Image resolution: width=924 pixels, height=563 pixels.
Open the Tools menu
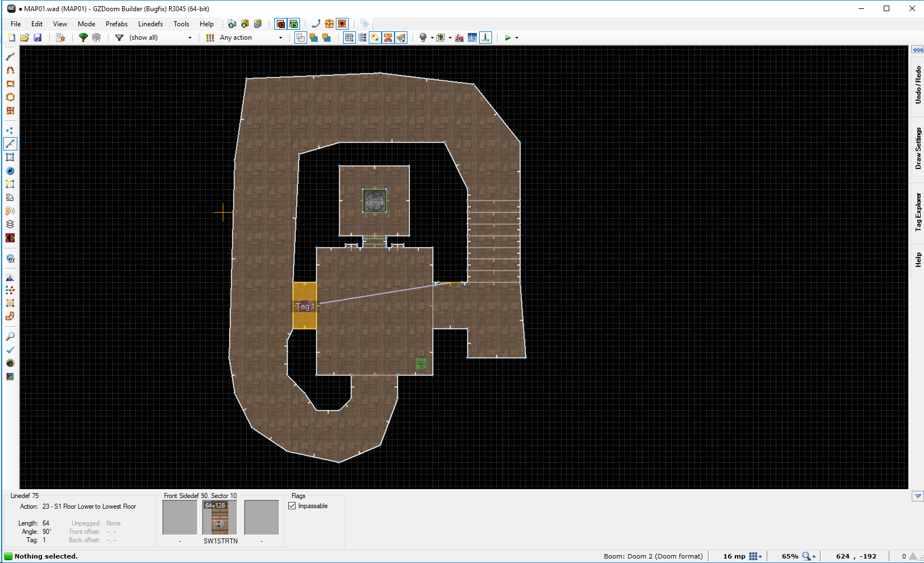(x=181, y=24)
